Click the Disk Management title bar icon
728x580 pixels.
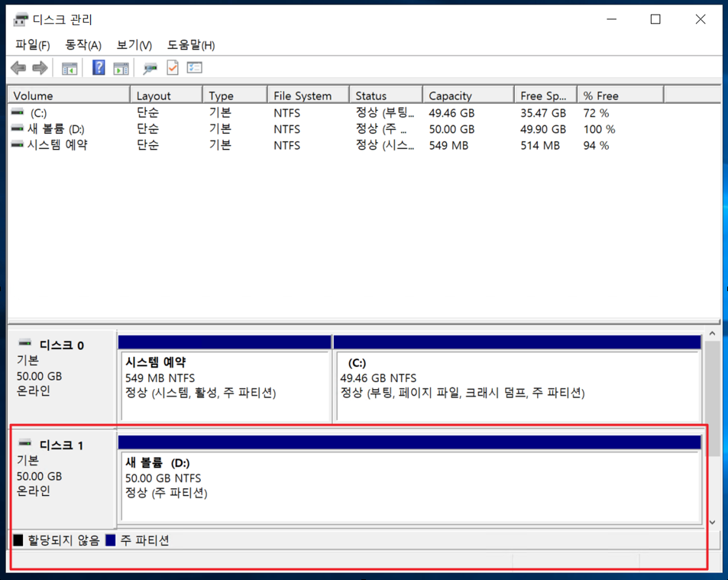(21, 20)
